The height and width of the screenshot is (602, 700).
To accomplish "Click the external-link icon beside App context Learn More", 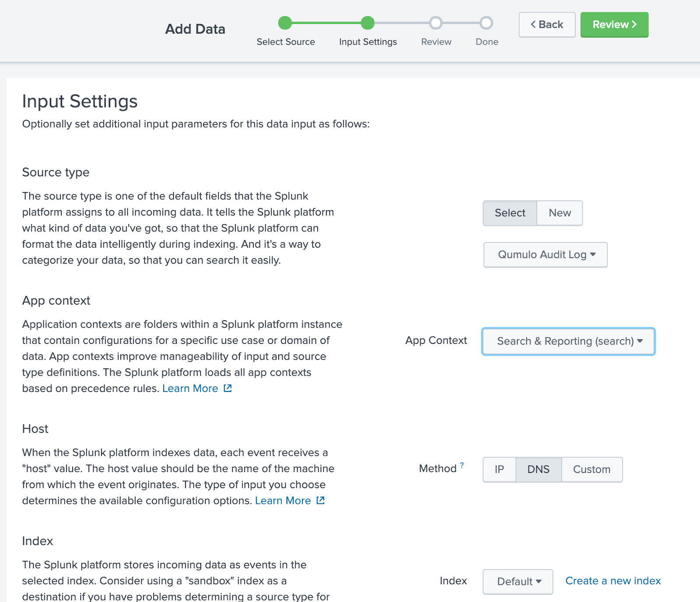I will (227, 388).
